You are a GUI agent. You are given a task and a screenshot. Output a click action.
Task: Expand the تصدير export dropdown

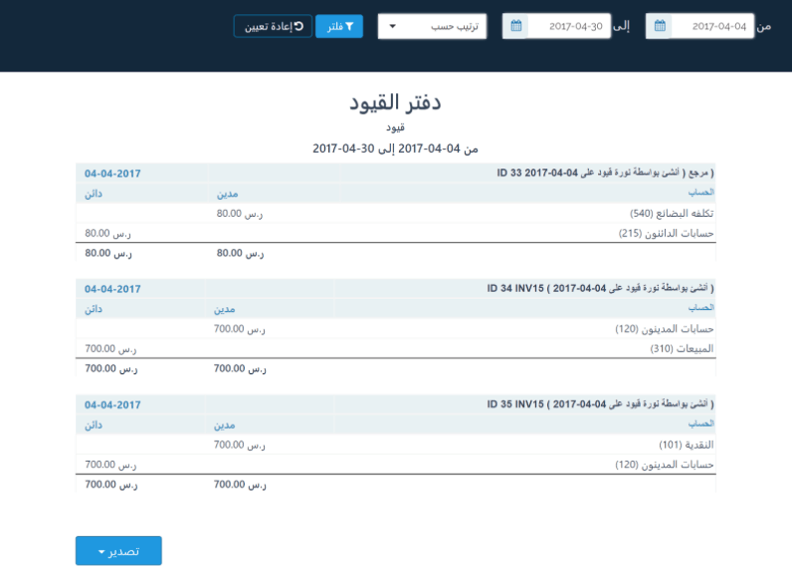(118, 551)
